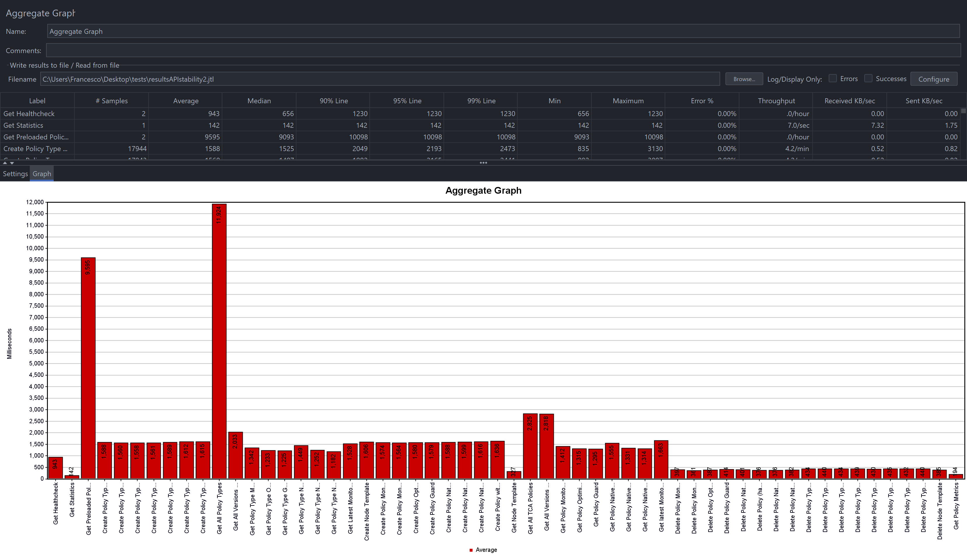Enable the Errors log-only checkbox
Image resolution: width=967 pixels, height=560 pixels.
(832, 78)
